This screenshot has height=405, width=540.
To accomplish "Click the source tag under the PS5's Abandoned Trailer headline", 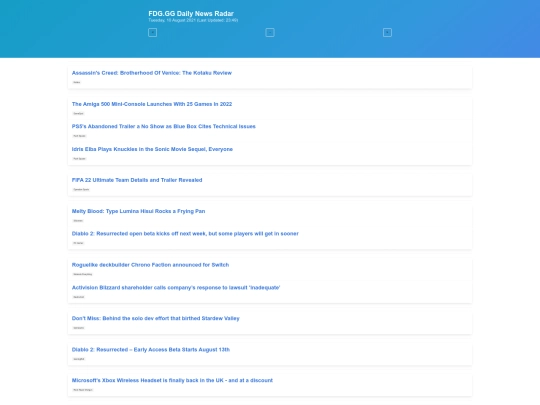I will 79,136.
